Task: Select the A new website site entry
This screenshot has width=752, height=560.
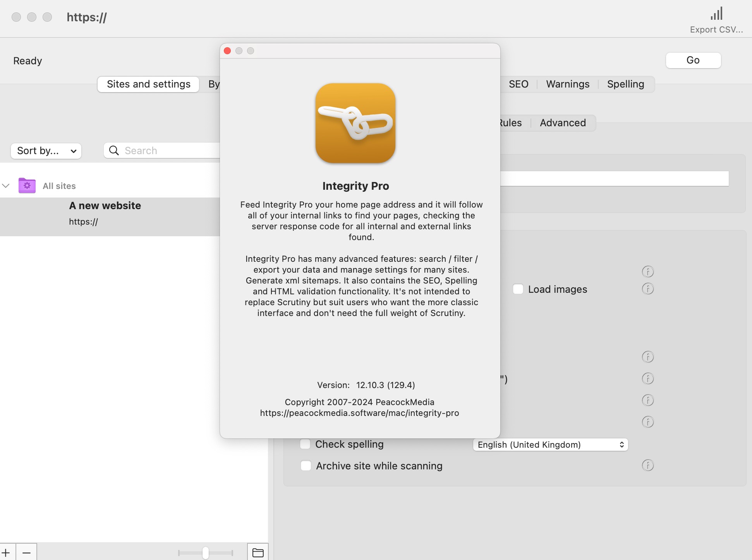Action: [x=110, y=216]
